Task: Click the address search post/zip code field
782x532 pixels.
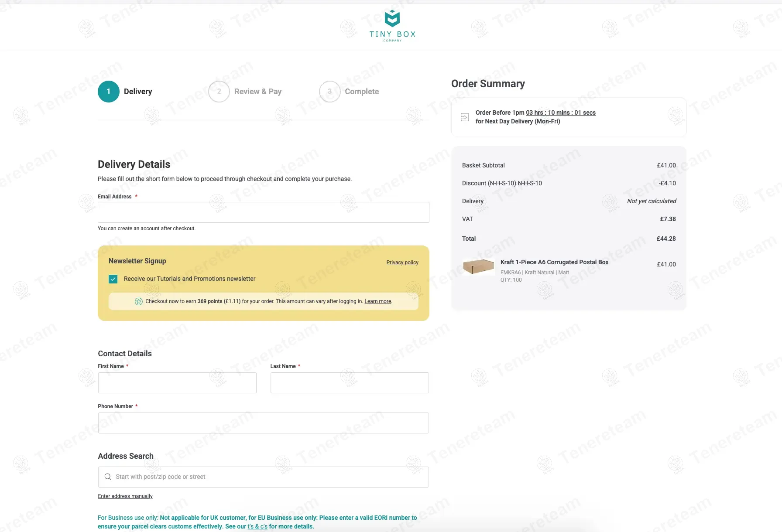Action: pos(268,477)
